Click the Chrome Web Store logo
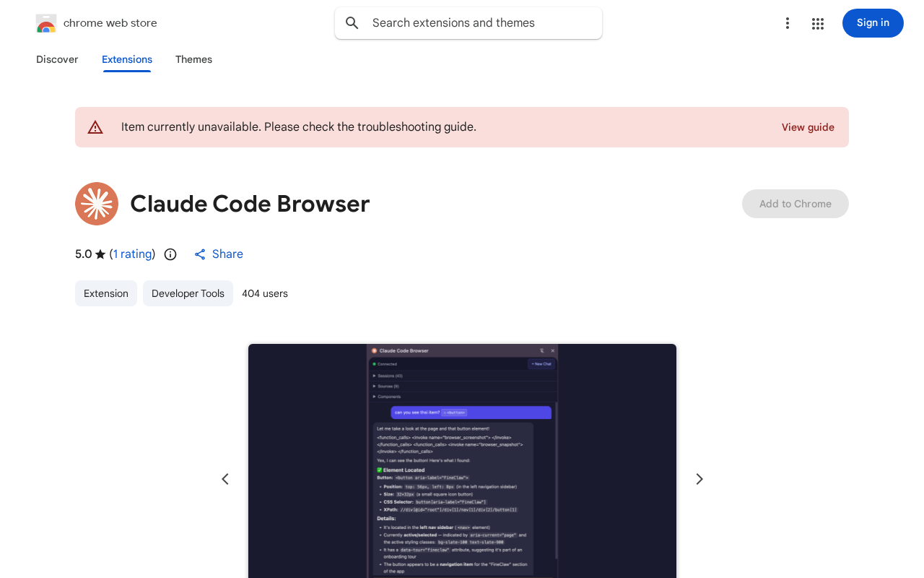This screenshot has height=578, width=924. [x=46, y=23]
